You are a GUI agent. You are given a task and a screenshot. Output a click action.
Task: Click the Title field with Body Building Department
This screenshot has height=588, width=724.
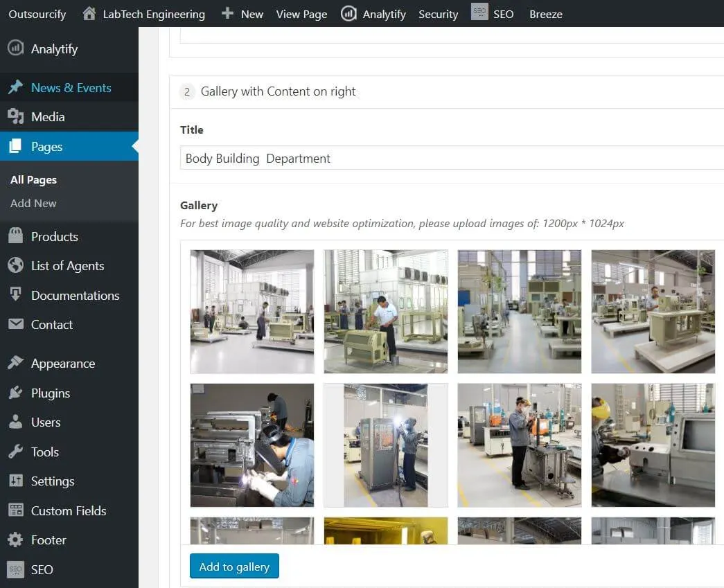(452, 159)
